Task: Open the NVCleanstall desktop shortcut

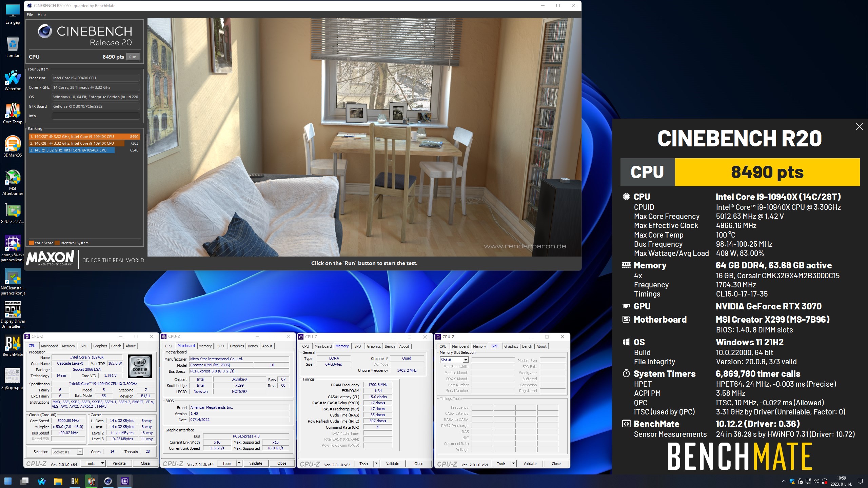Action: pyautogui.click(x=13, y=282)
